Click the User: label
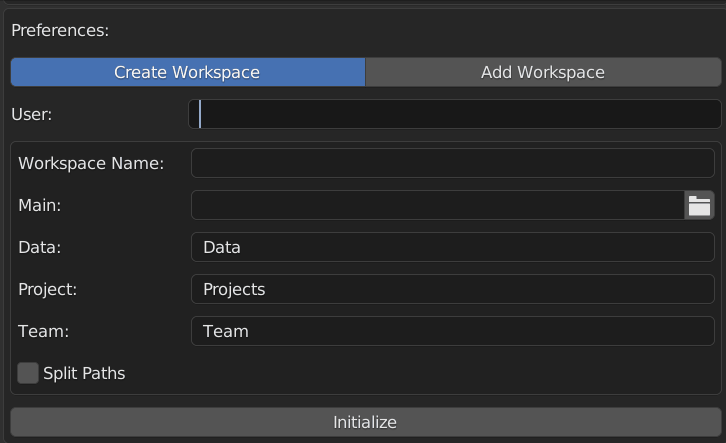Screen dimensions: 726x443 (31, 114)
